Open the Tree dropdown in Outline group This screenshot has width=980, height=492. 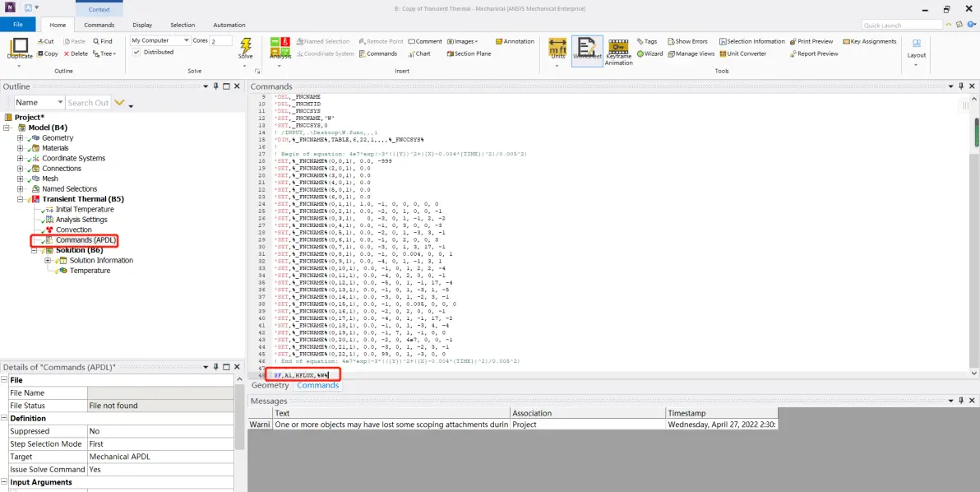coord(104,53)
